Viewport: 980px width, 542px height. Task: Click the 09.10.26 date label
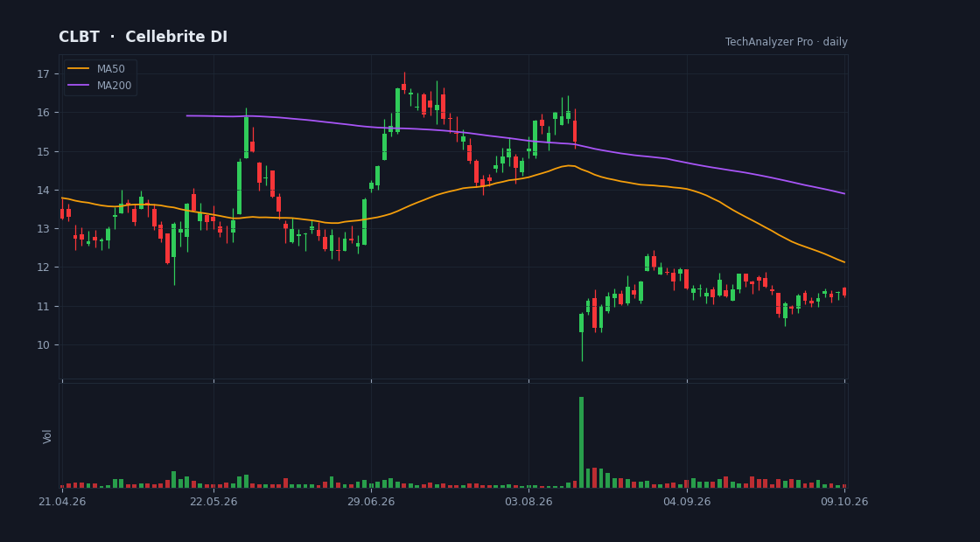(844, 502)
